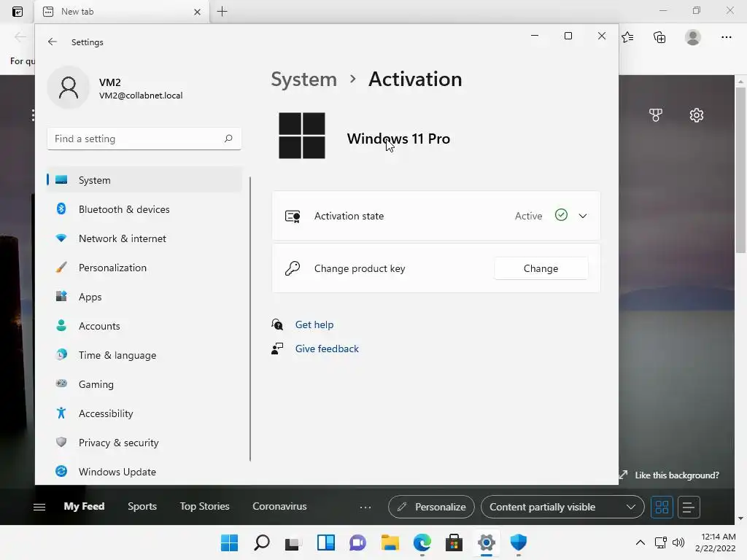This screenshot has width=747, height=560.
Task: Select Coronavirus feed tab
Action: (x=279, y=506)
